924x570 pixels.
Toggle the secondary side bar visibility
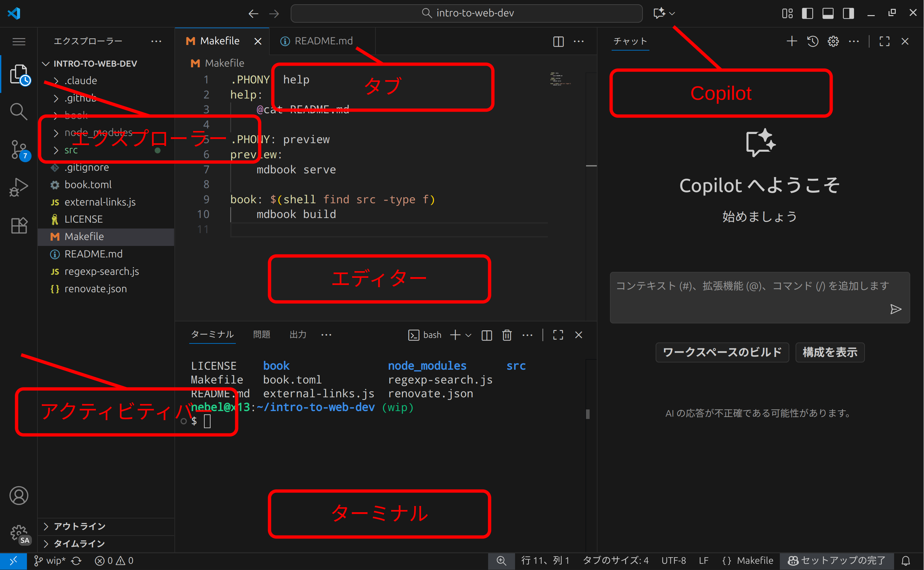point(848,13)
